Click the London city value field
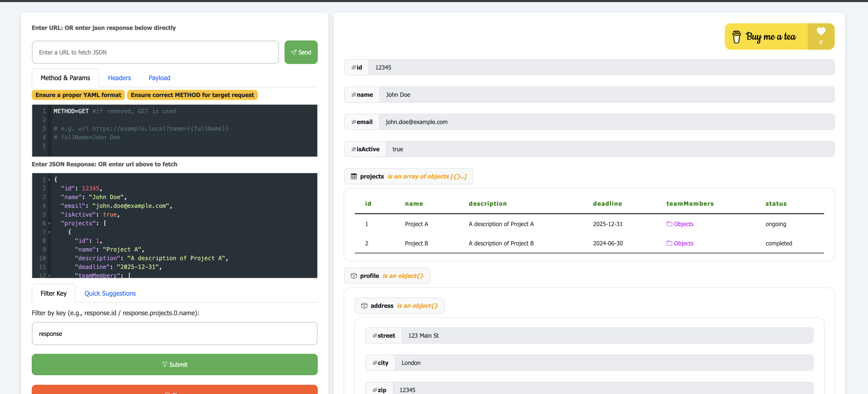 (604, 363)
